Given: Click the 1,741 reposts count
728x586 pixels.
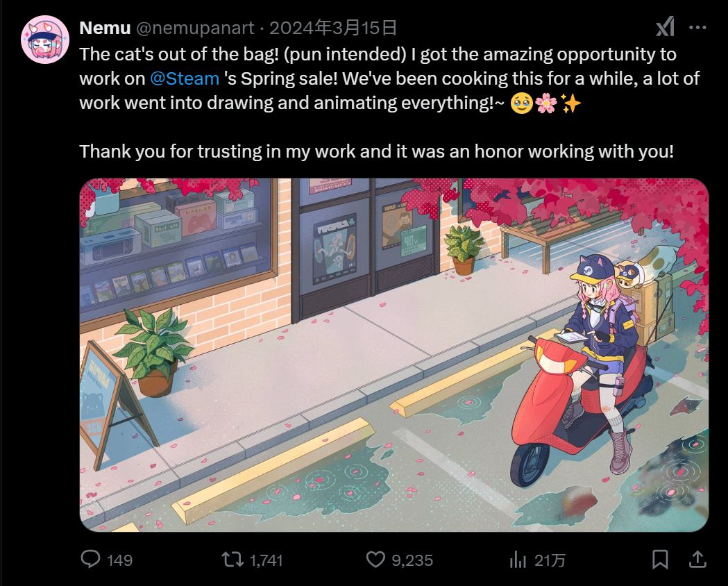Looking at the screenshot, I should coord(266,560).
